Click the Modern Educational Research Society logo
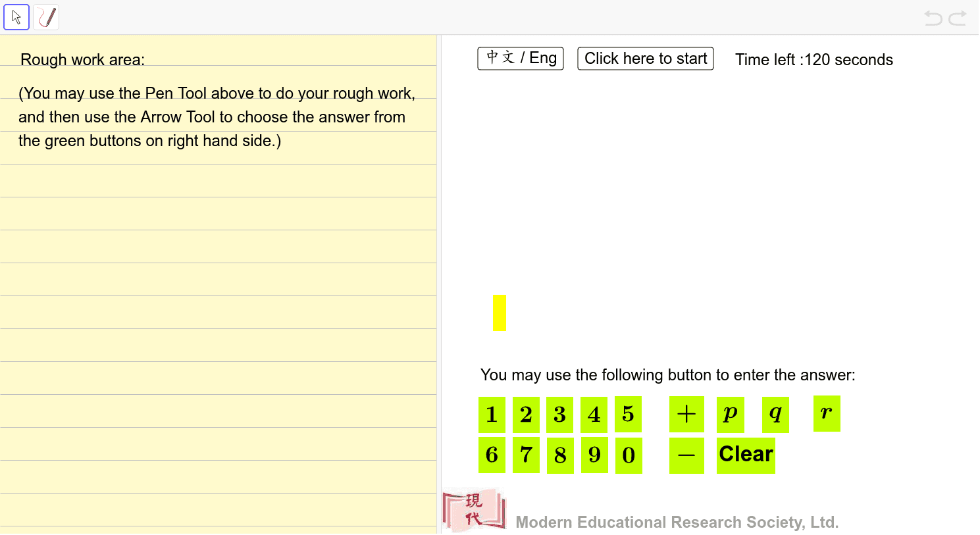Screen dimensions: 980x535 pyautogui.click(x=474, y=510)
